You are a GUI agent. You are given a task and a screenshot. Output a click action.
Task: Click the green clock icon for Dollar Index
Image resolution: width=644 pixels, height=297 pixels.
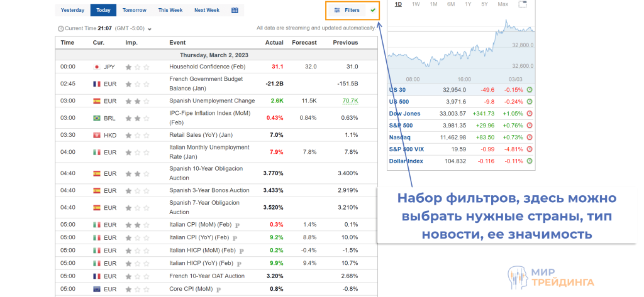tap(530, 161)
